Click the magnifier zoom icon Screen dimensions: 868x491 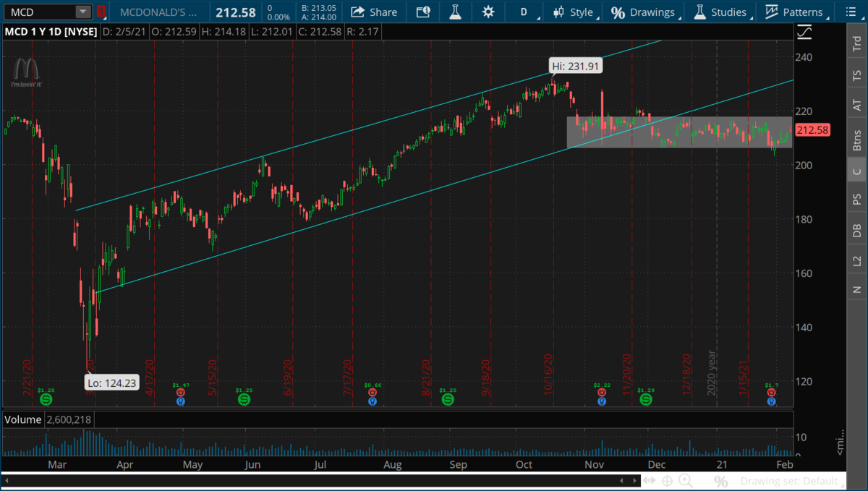(685, 481)
